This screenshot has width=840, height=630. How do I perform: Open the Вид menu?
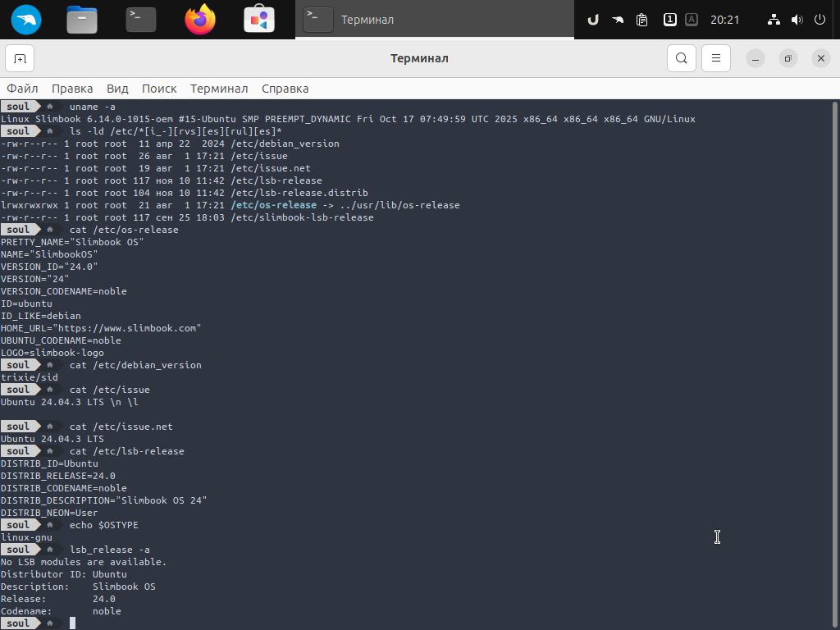pyautogui.click(x=117, y=89)
